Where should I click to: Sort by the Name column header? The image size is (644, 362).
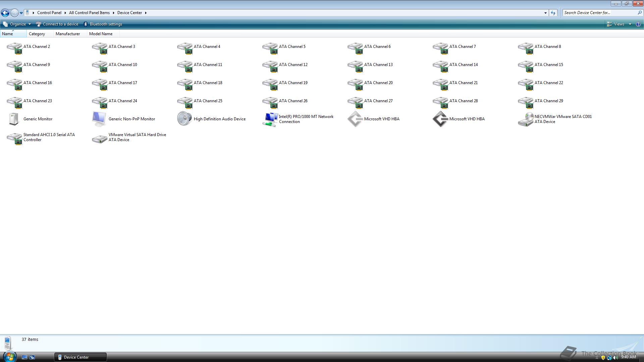[13, 34]
